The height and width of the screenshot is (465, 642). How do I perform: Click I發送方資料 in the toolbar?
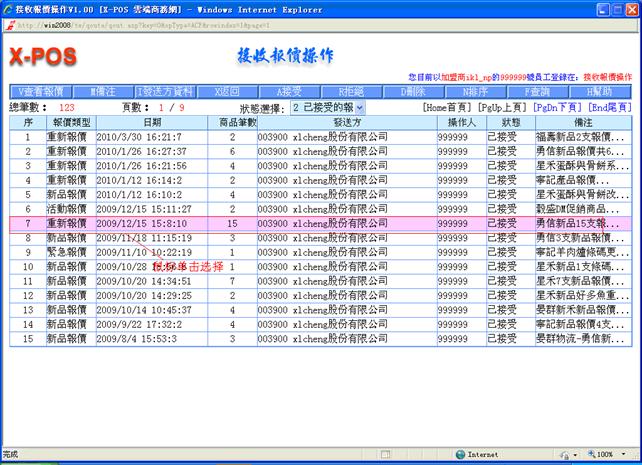[165, 91]
